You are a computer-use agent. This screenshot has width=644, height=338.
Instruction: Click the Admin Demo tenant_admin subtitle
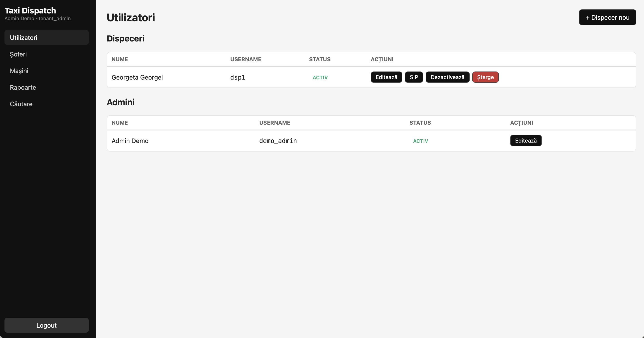pyautogui.click(x=37, y=19)
